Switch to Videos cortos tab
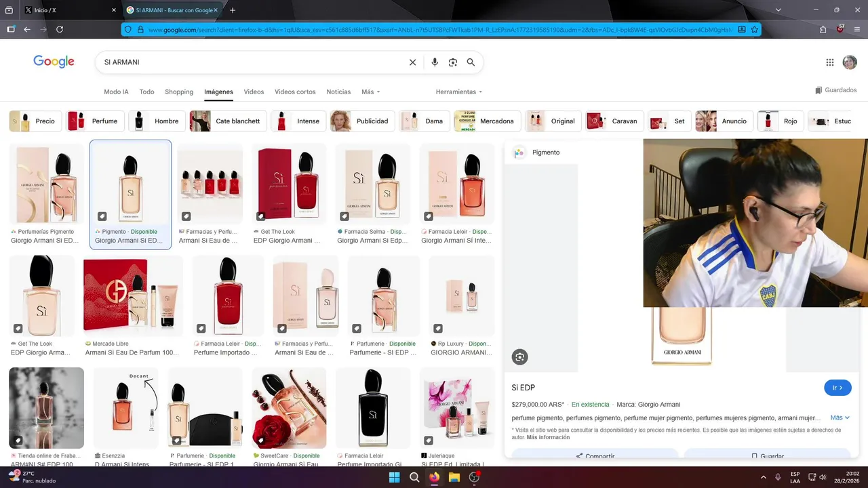Image resolution: width=868 pixels, height=488 pixels. pyautogui.click(x=295, y=92)
